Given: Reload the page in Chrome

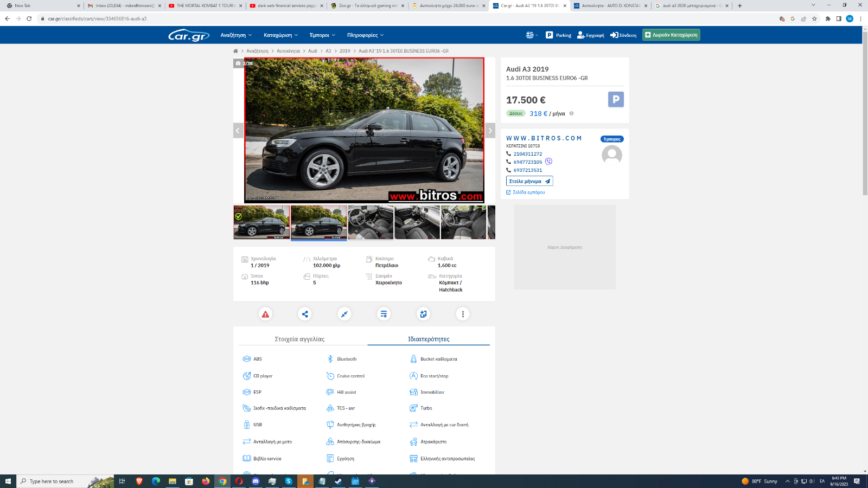Looking at the screenshot, I should tap(29, 18).
